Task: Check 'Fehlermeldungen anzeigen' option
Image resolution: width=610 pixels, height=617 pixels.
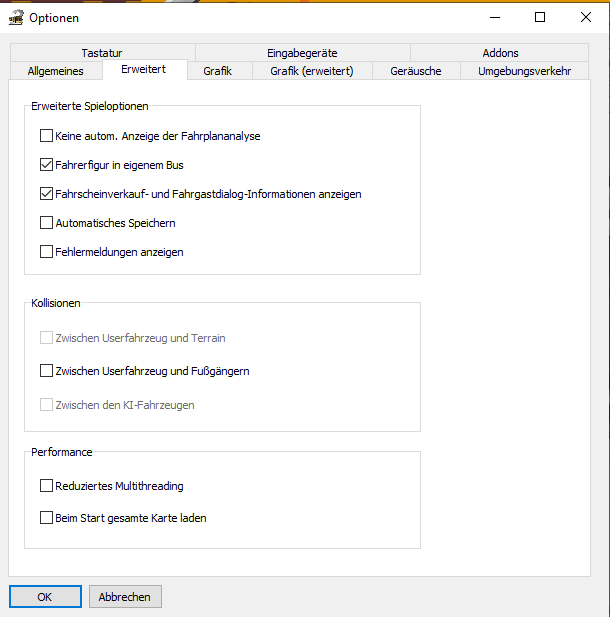Action: 46,252
